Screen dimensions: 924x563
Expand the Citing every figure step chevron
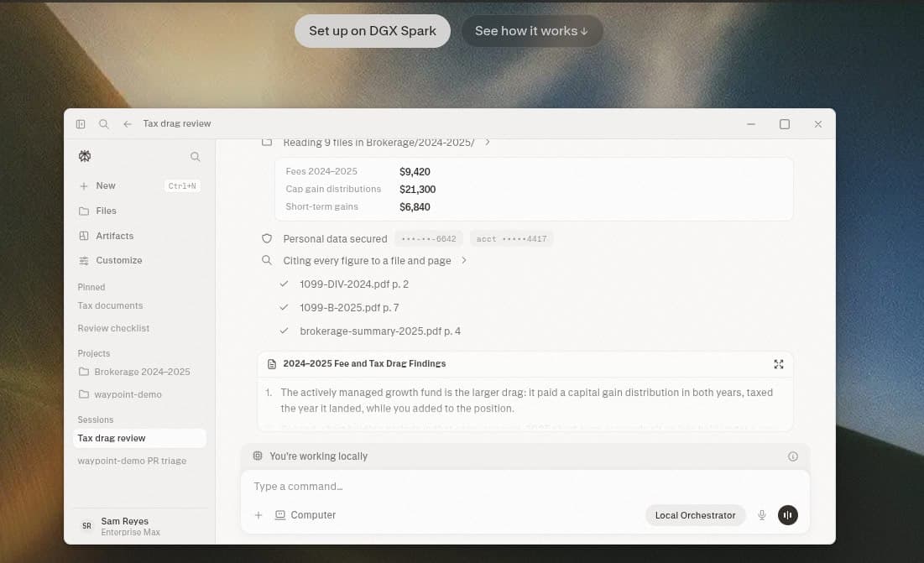464,260
